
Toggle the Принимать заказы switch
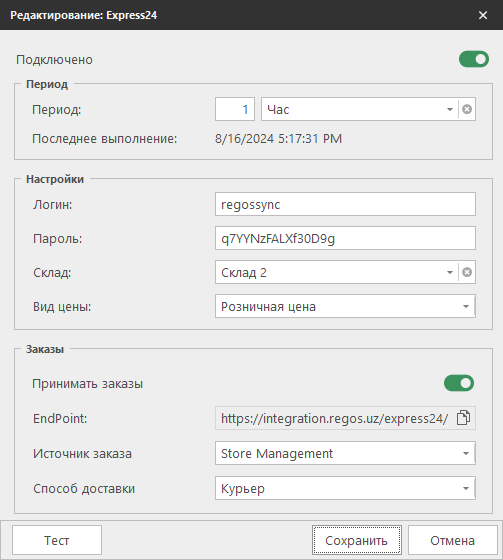[x=459, y=383]
